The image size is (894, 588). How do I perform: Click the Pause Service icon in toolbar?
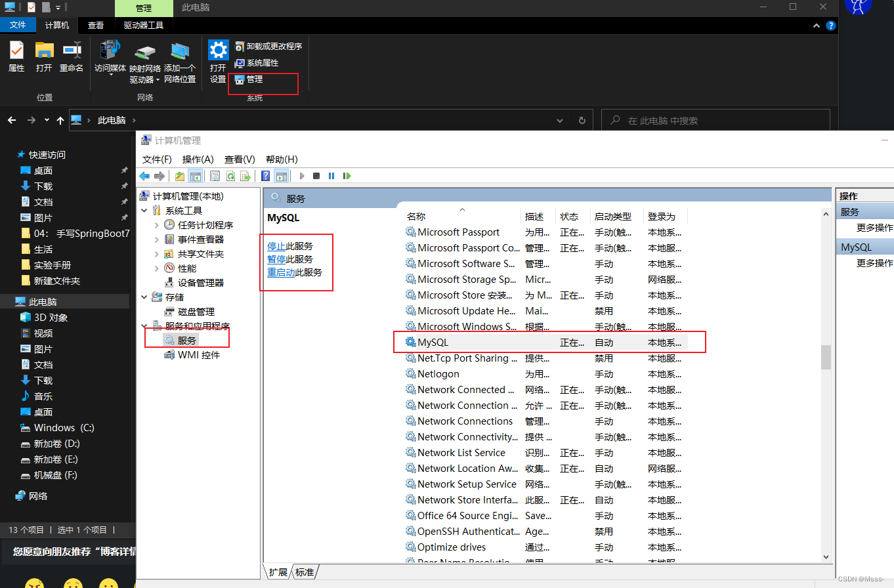(x=331, y=176)
